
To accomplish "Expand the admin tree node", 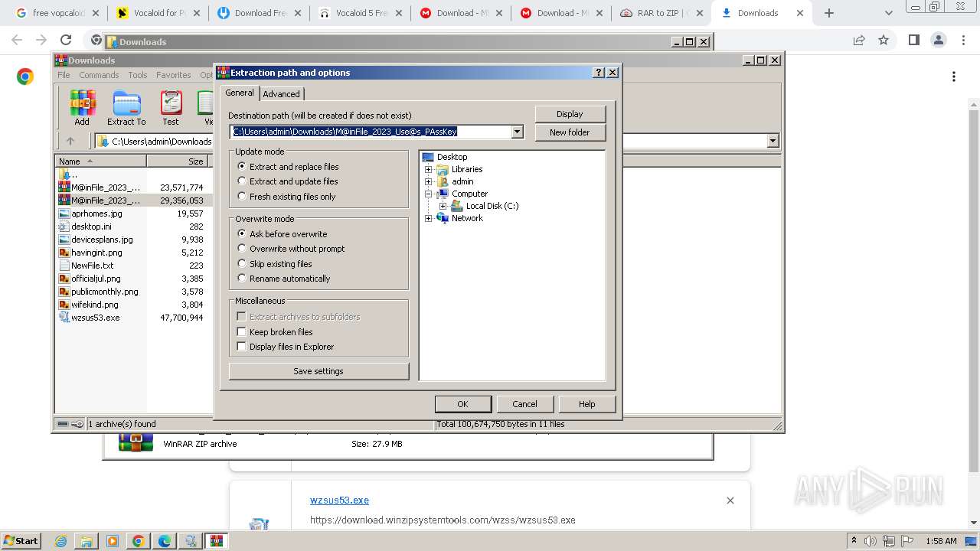I will [x=429, y=181].
